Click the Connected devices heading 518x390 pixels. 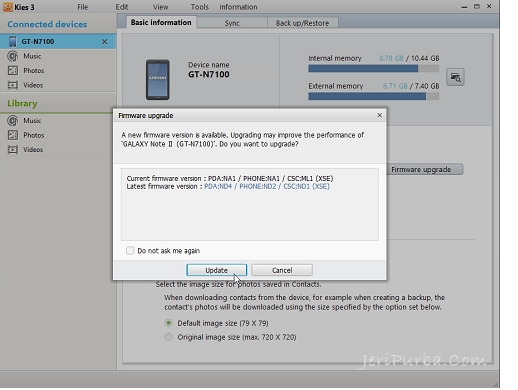pyautogui.click(x=47, y=24)
